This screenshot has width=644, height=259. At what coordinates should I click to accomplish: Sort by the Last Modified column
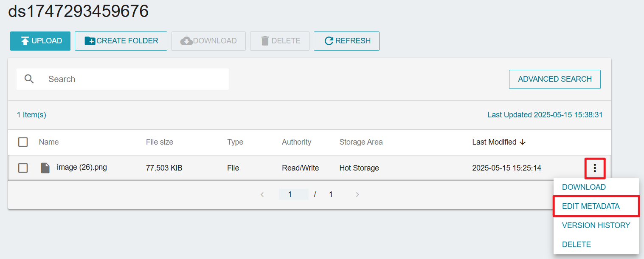click(x=494, y=142)
